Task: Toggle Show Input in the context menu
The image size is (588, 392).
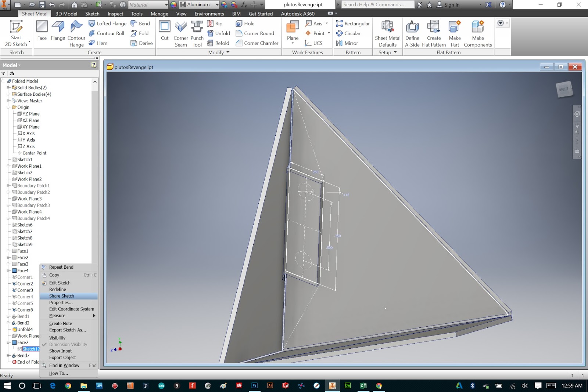Action: (x=60, y=351)
